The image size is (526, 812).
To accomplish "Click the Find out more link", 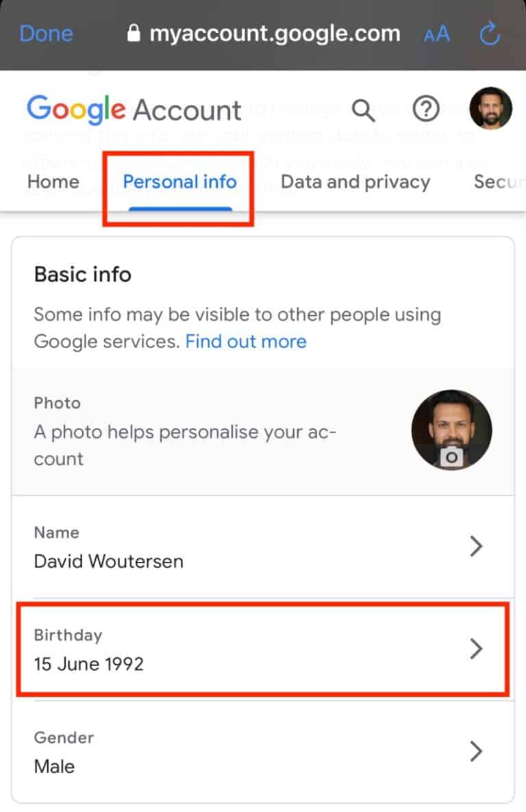I will pos(246,341).
